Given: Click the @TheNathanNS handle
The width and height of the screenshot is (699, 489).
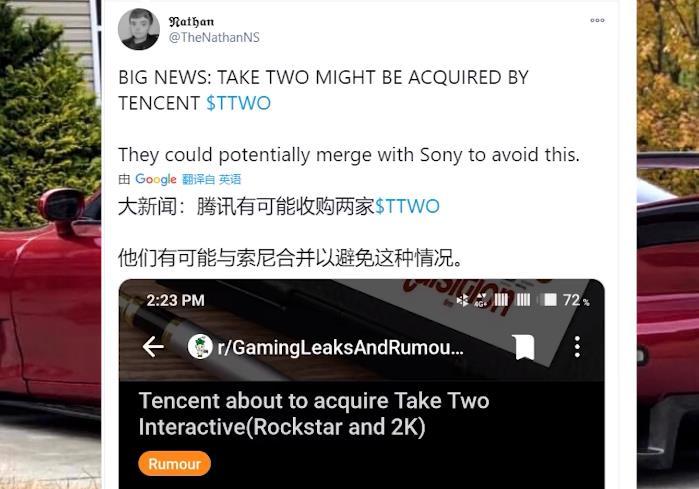Looking at the screenshot, I should click(214, 37).
